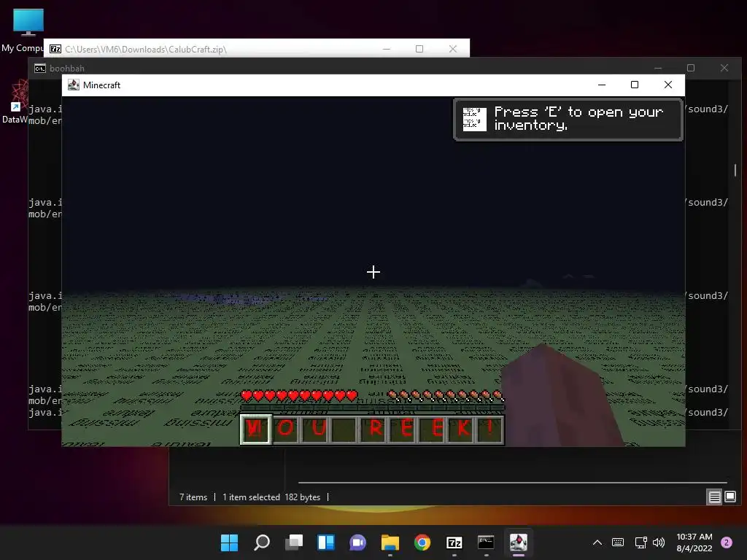
Task: Open Task View on the taskbar
Action: coord(294,542)
